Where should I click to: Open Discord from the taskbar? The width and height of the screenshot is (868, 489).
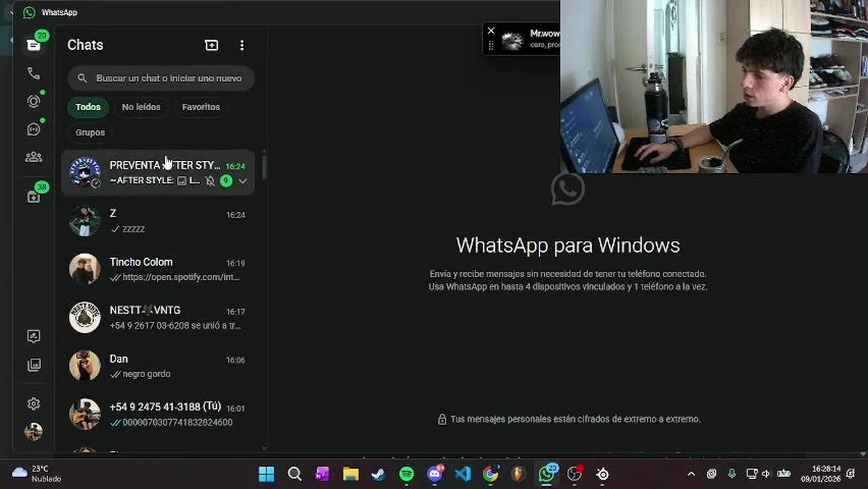click(x=435, y=474)
